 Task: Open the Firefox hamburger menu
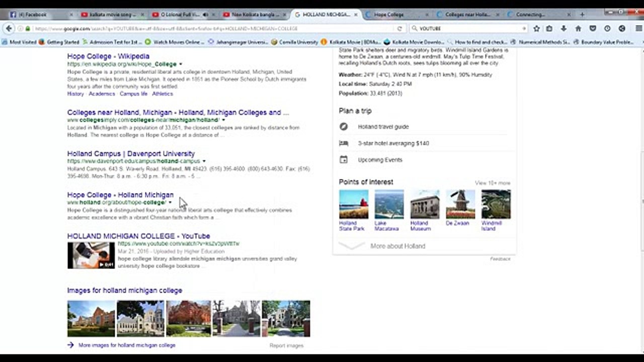click(x=638, y=29)
